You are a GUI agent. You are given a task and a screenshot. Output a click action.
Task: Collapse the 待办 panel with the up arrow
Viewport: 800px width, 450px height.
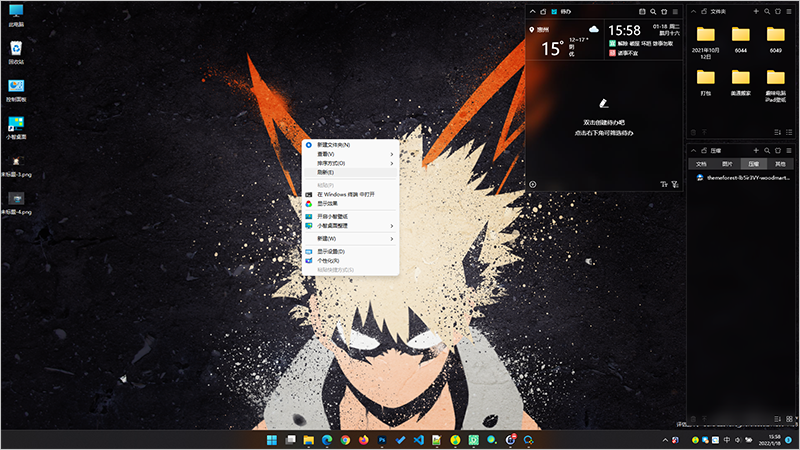click(531, 11)
